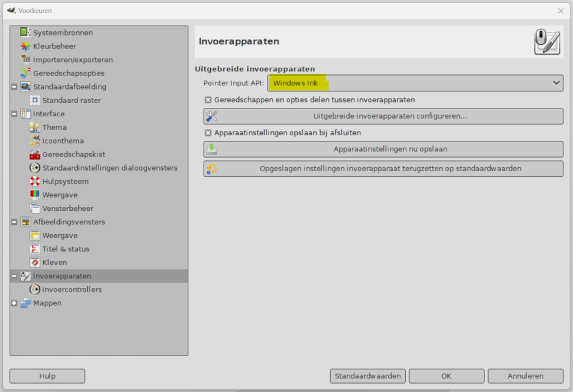Image resolution: width=573 pixels, height=392 pixels.
Task: Disable 'Apparaatinstellingen opslaan bij afsluiten' checkbox
Action: coord(208,133)
